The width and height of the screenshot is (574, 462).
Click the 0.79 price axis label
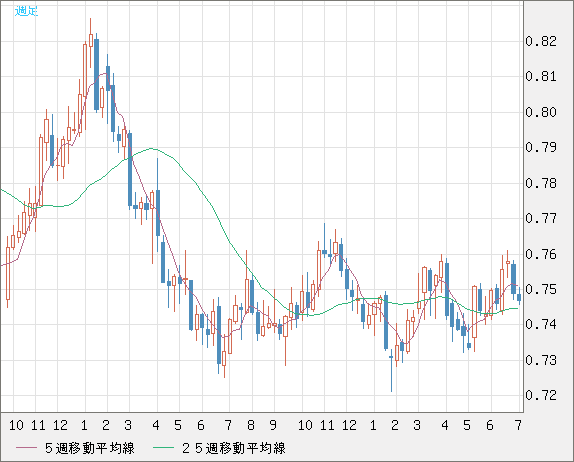click(541, 148)
